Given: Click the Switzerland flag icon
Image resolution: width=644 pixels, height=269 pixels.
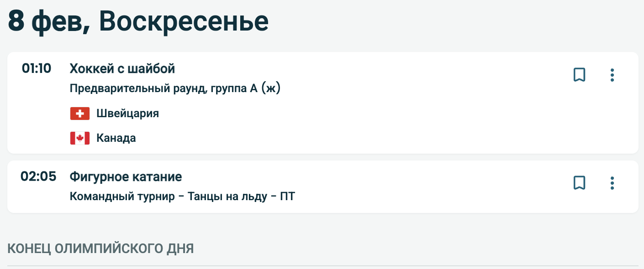Looking at the screenshot, I should [x=80, y=114].
